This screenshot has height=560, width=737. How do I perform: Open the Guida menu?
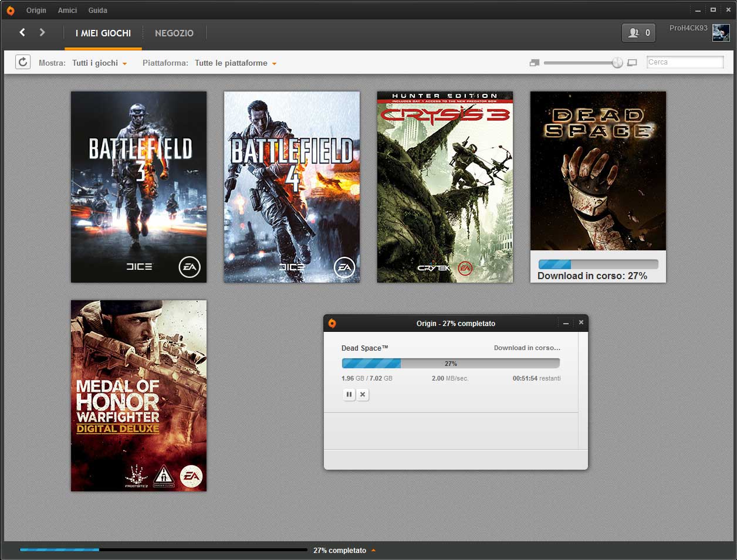coord(98,11)
